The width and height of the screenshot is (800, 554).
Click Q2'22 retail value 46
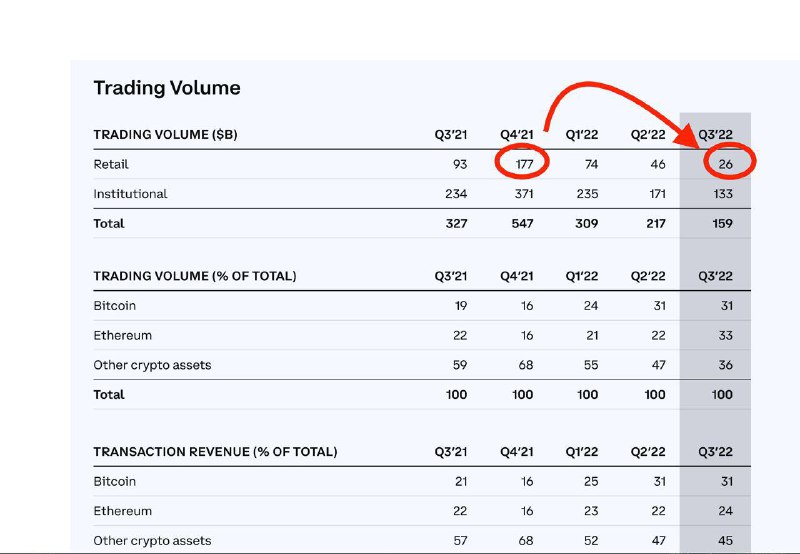tap(658, 164)
